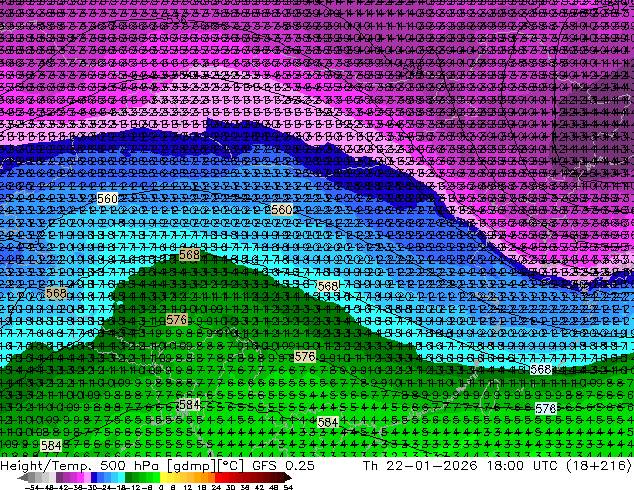Image resolution: width=634 pixels, height=490 pixels.
Task: Click the '[gdmp]' unit label
Action: 191,466
